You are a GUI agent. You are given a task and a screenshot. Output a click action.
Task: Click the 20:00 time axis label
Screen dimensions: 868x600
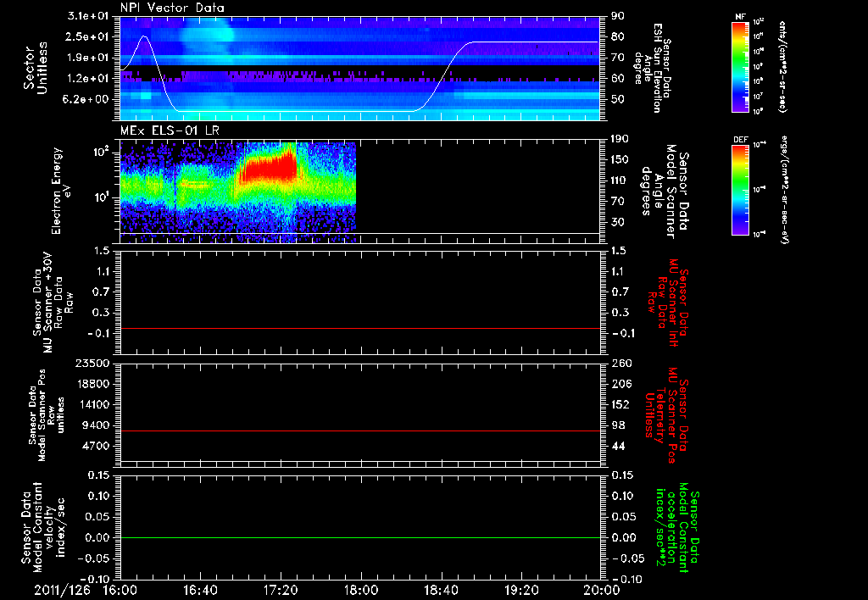coord(602,590)
